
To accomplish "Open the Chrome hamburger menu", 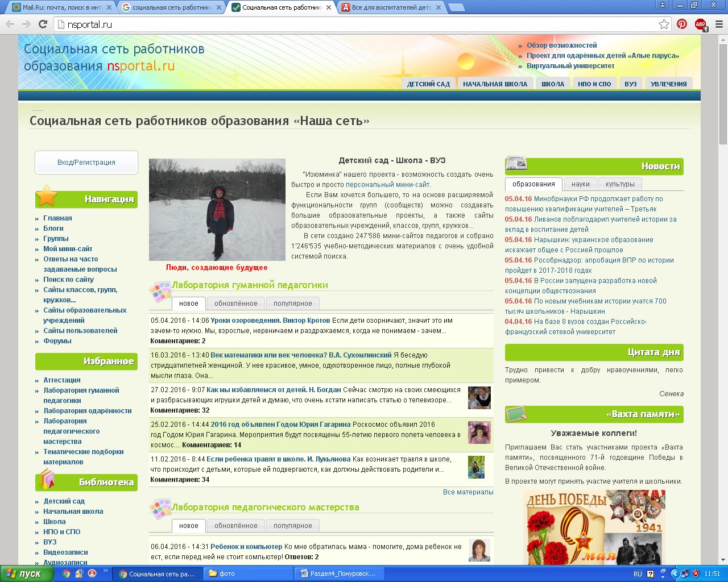I will tap(718, 24).
